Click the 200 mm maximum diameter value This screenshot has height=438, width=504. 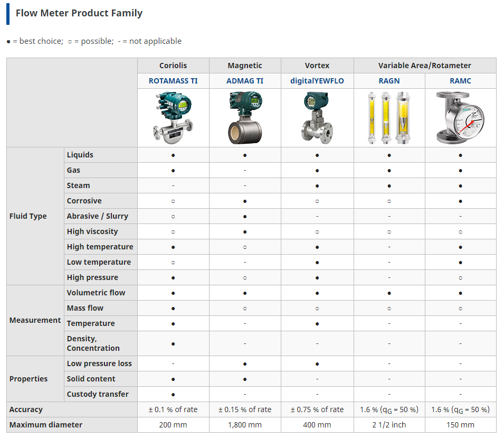coord(173,425)
